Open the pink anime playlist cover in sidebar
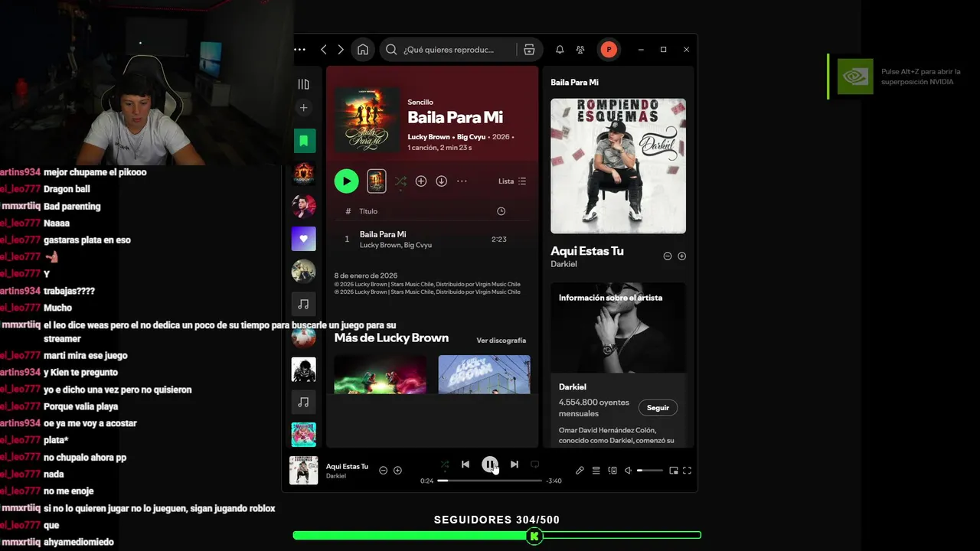This screenshot has width=980, height=551. pos(304,435)
